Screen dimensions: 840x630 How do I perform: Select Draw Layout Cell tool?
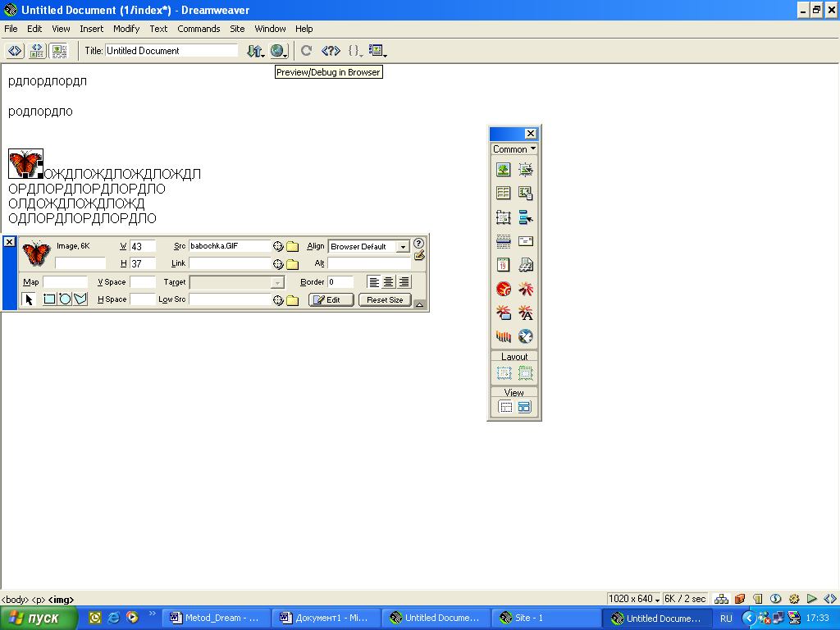coord(504,373)
